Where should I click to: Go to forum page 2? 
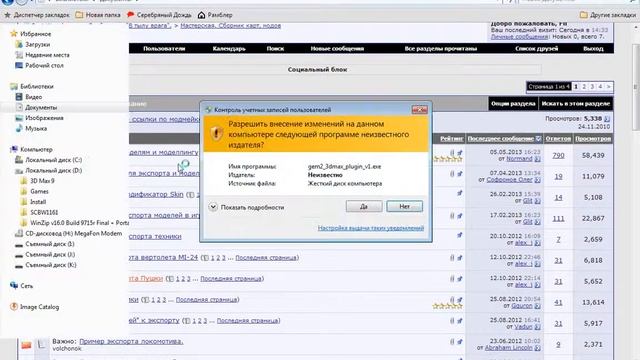point(584,87)
